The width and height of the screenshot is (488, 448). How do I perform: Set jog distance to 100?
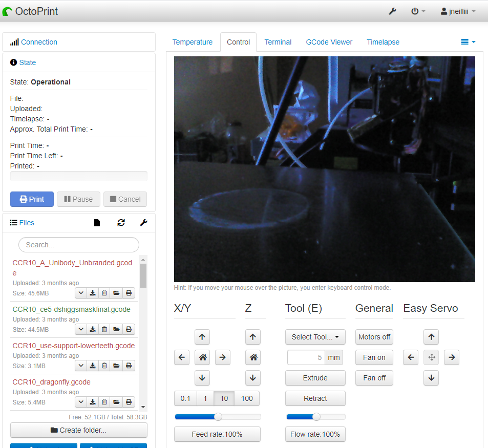click(247, 398)
